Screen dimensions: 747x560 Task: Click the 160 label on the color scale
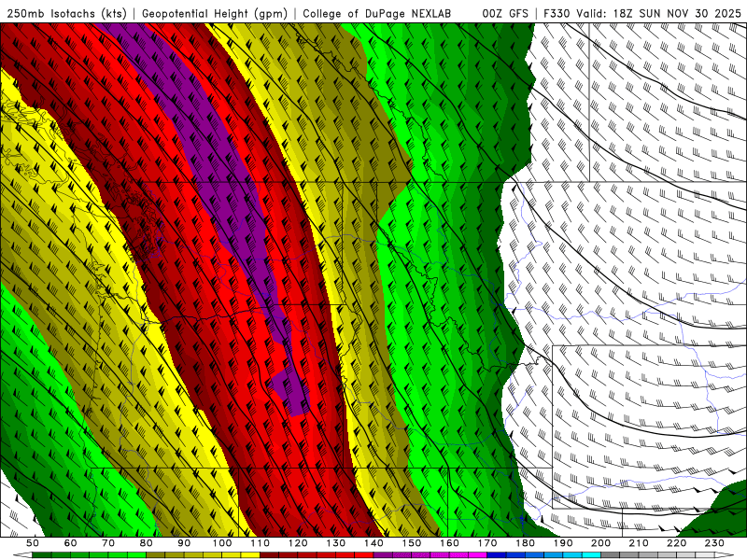point(449,543)
